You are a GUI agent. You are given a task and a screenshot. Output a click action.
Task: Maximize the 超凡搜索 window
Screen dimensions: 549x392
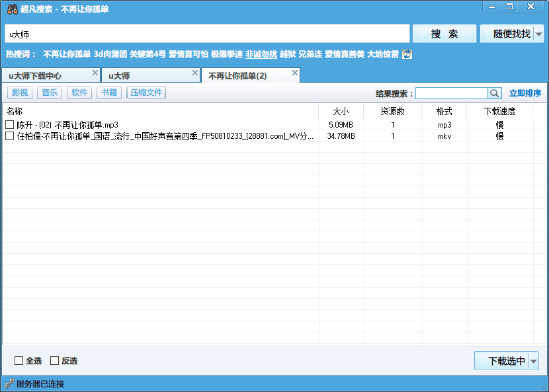510,7
